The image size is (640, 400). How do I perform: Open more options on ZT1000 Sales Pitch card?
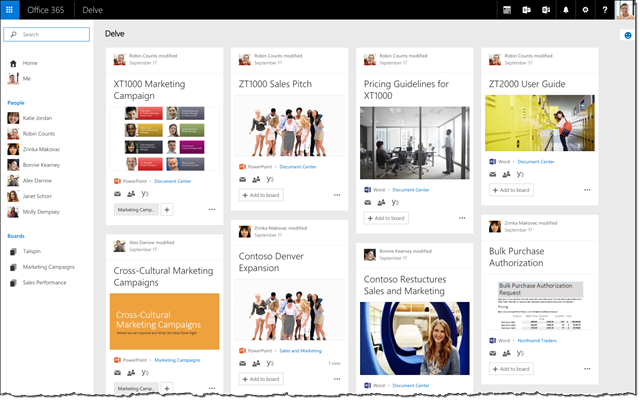pyautogui.click(x=337, y=195)
